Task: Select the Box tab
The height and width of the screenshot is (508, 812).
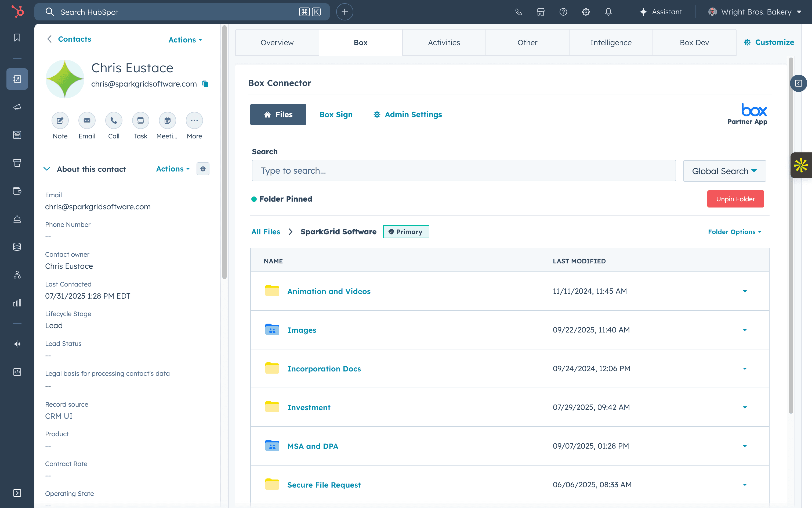Action: (x=361, y=43)
